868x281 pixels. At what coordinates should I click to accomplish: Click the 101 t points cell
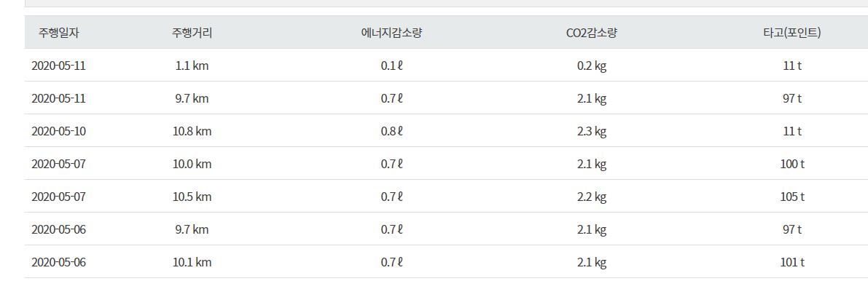point(792,262)
